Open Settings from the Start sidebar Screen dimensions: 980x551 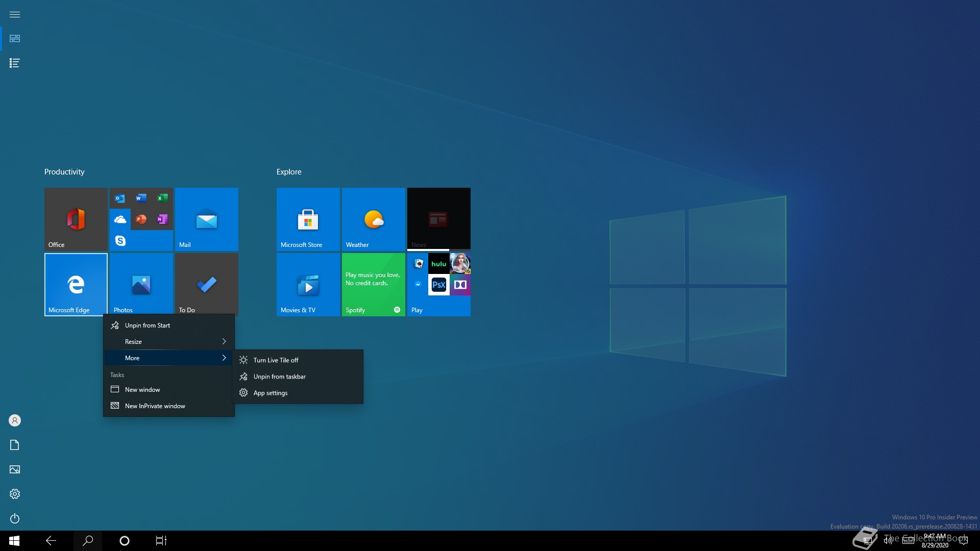(x=14, y=494)
